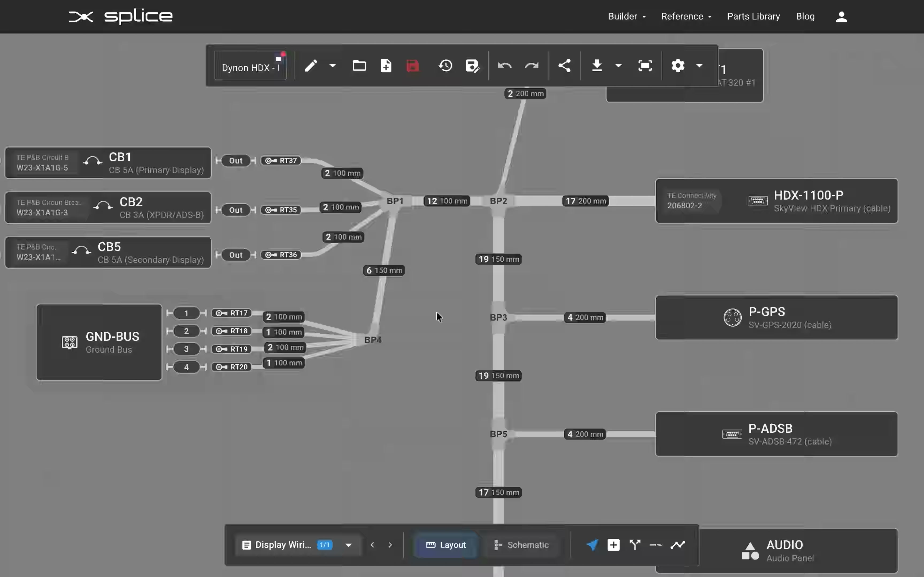Open the Parts Library page

tap(753, 16)
